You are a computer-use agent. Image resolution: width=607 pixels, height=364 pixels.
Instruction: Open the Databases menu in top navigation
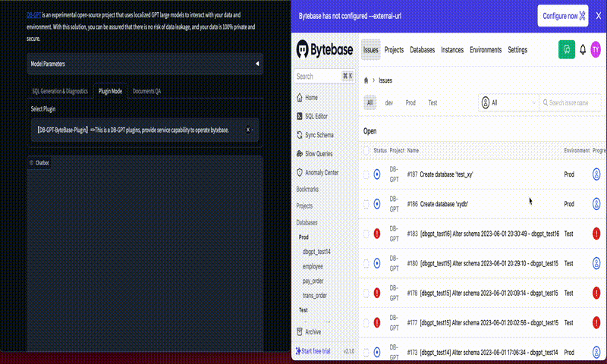(422, 50)
